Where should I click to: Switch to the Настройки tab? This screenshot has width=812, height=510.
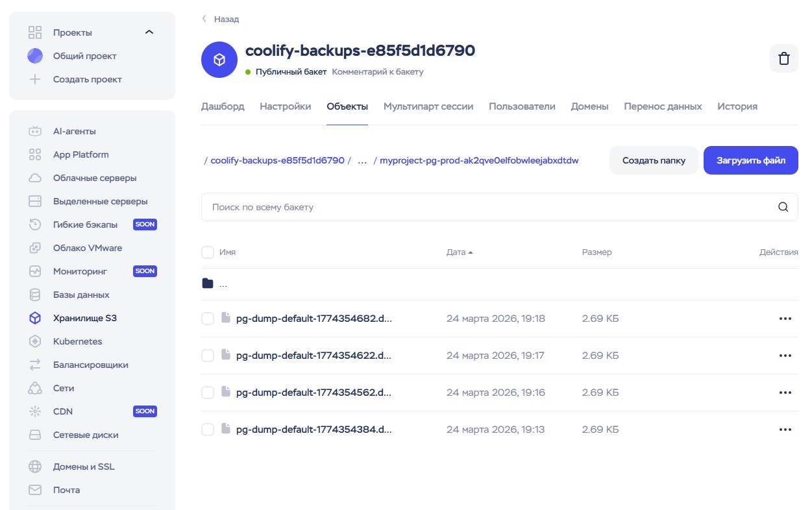point(286,106)
